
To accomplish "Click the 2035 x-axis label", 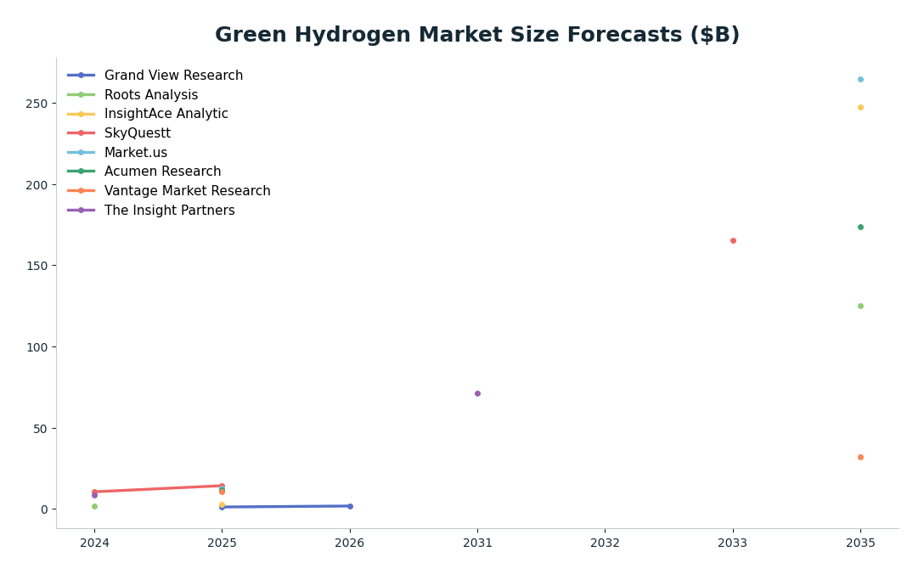I will pos(860,543).
